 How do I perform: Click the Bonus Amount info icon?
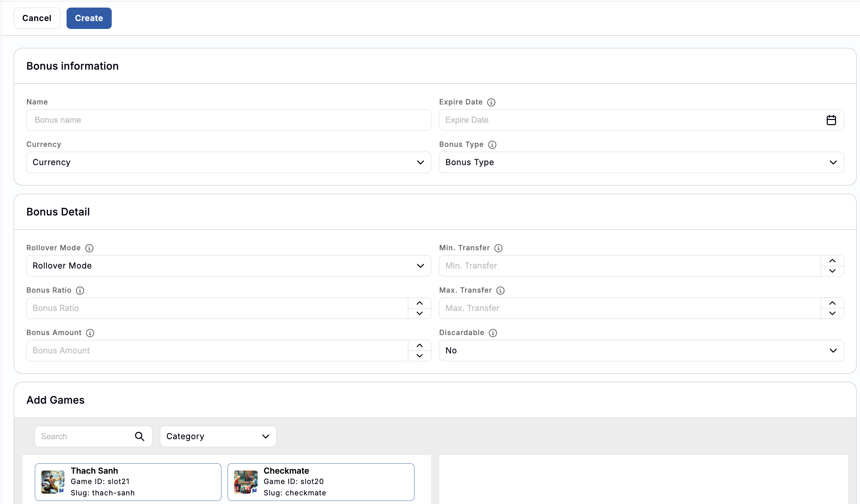pyautogui.click(x=90, y=333)
